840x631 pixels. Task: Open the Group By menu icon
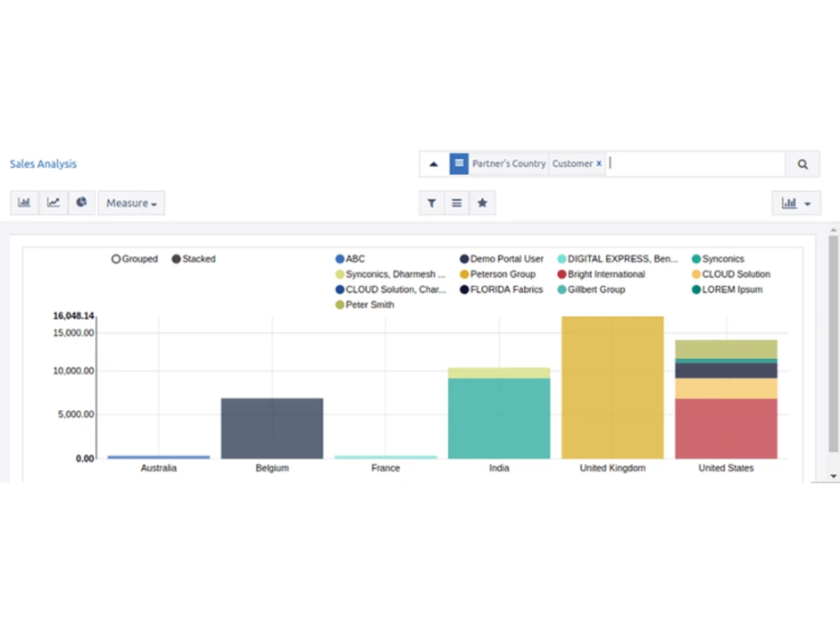pos(456,203)
